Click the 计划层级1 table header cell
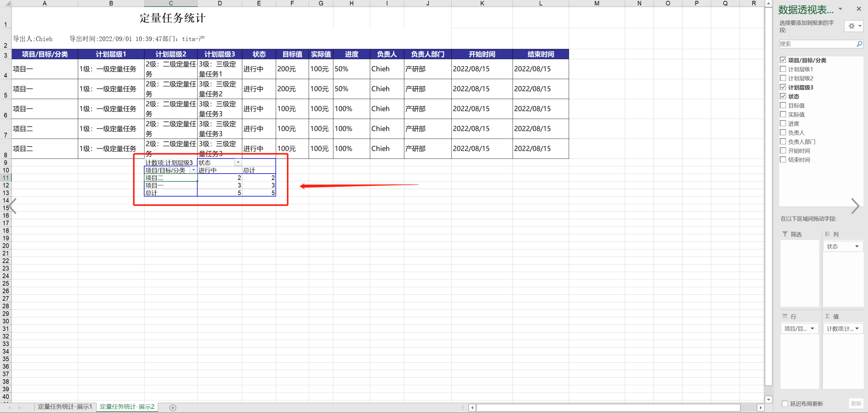This screenshot has height=413, width=868. coord(111,54)
